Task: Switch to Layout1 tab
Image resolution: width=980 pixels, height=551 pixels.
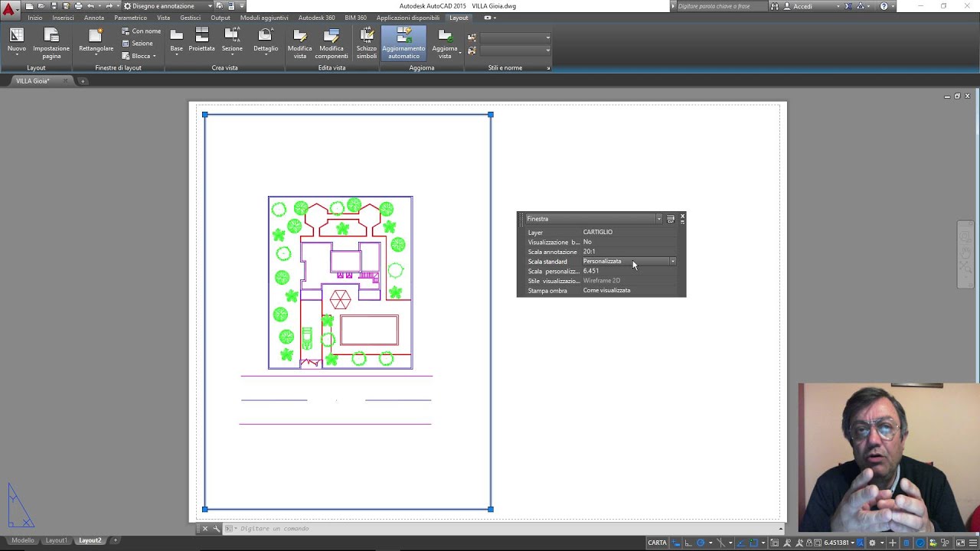Action: [x=56, y=540]
